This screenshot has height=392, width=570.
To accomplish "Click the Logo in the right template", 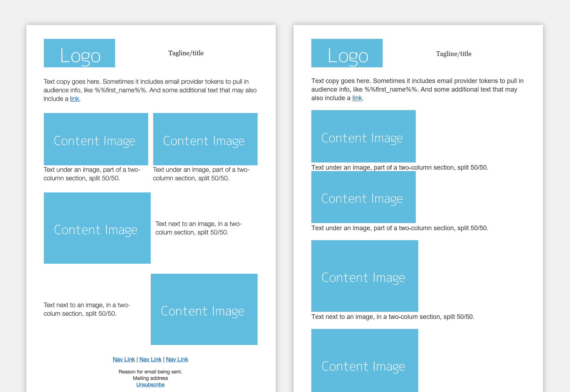I will point(347,53).
